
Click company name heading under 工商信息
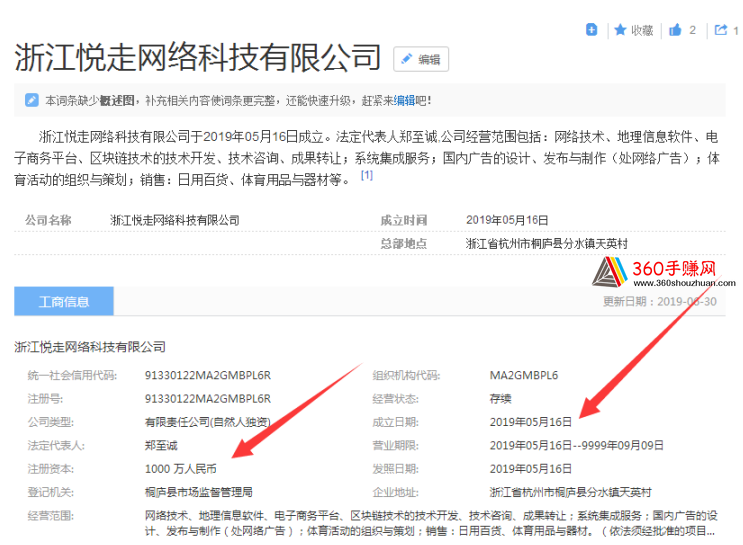click(x=90, y=347)
